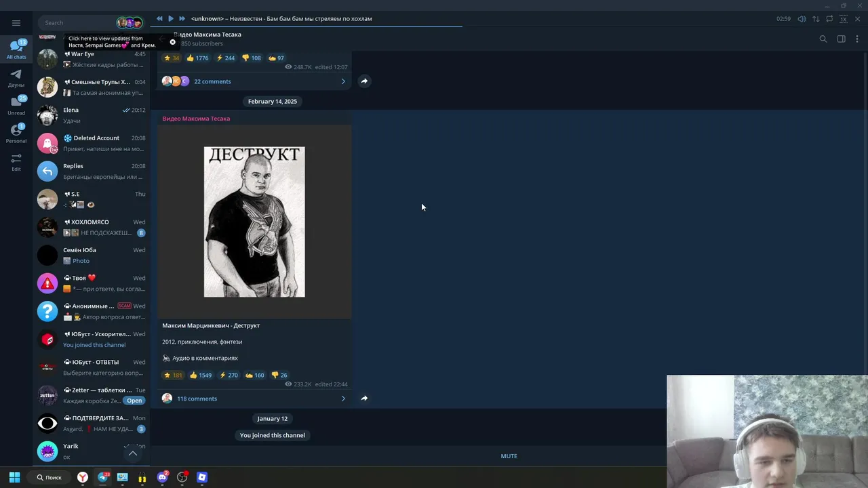Click the star reaction showing 34
Viewport: 868px width, 488px height.
pos(172,58)
